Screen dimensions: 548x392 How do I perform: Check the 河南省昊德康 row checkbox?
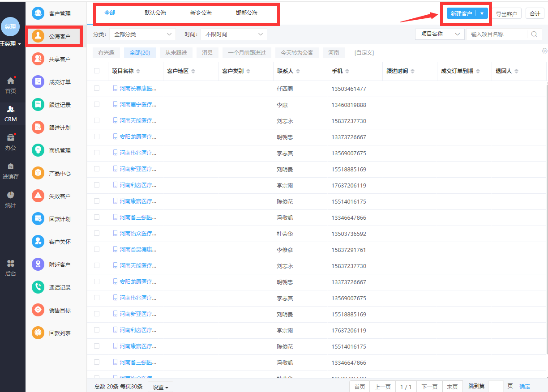tap(97, 249)
